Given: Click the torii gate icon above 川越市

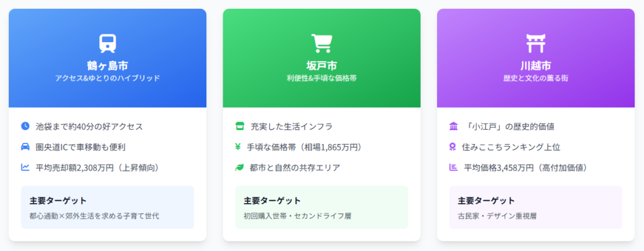Looking at the screenshot, I should pyautogui.click(x=536, y=43).
